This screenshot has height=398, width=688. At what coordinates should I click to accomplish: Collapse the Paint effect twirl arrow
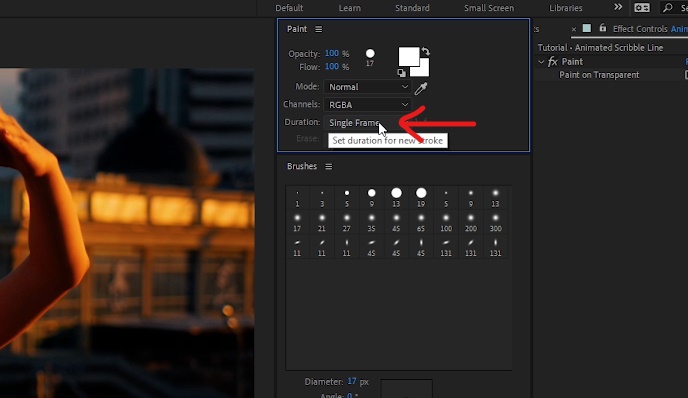click(x=541, y=62)
